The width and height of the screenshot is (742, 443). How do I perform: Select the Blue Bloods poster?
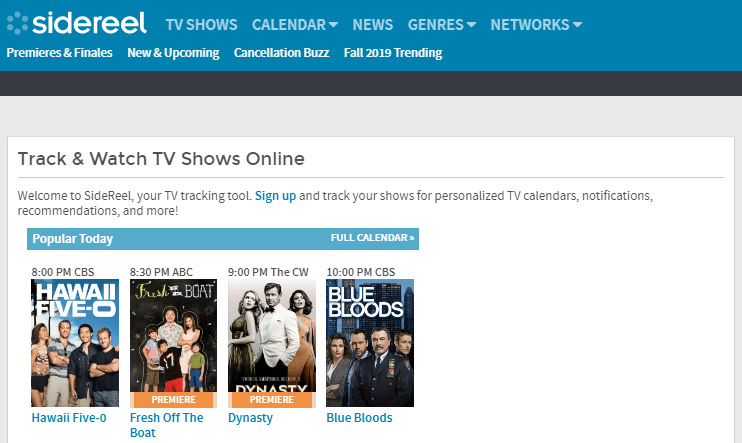tap(370, 343)
